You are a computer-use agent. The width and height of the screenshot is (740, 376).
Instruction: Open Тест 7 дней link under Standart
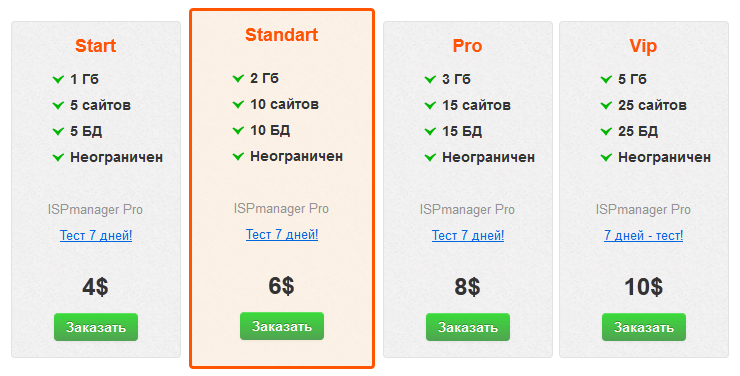click(282, 234)
